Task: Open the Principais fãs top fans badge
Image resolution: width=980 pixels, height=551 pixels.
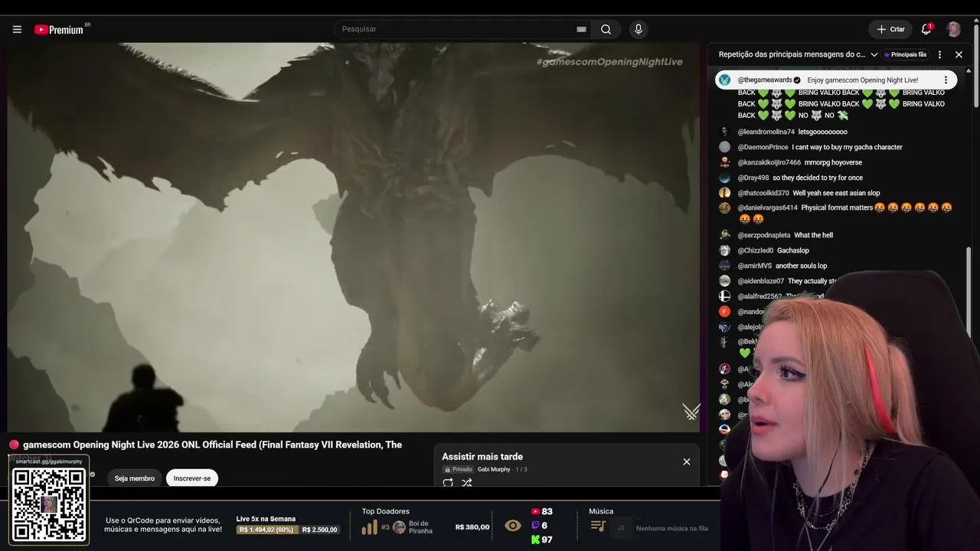Action: (906, 55)
